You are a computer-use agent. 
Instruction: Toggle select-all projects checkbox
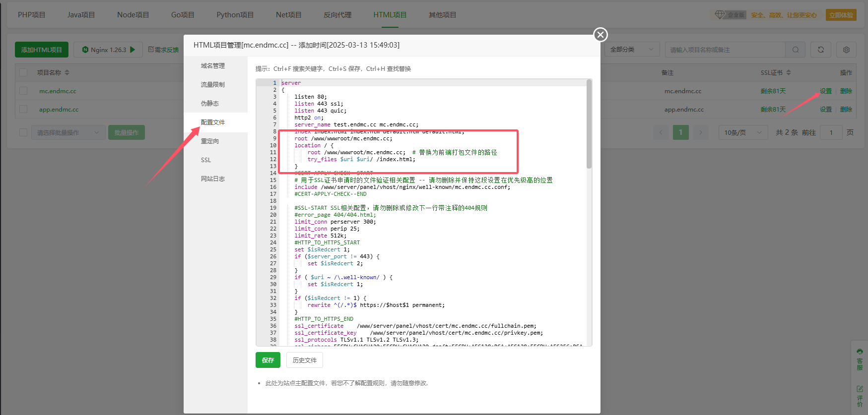23,72
